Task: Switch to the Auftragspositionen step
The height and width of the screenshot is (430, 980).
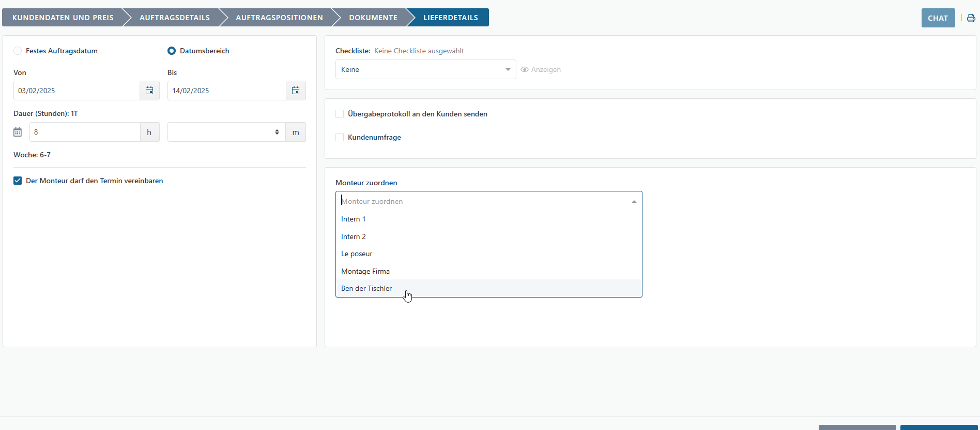Action: 279,18
